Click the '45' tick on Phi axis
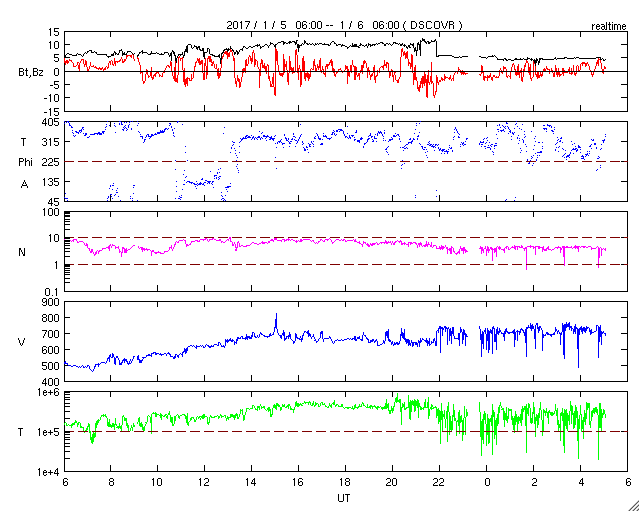This screenshot has width=640, height=512. 54,201
